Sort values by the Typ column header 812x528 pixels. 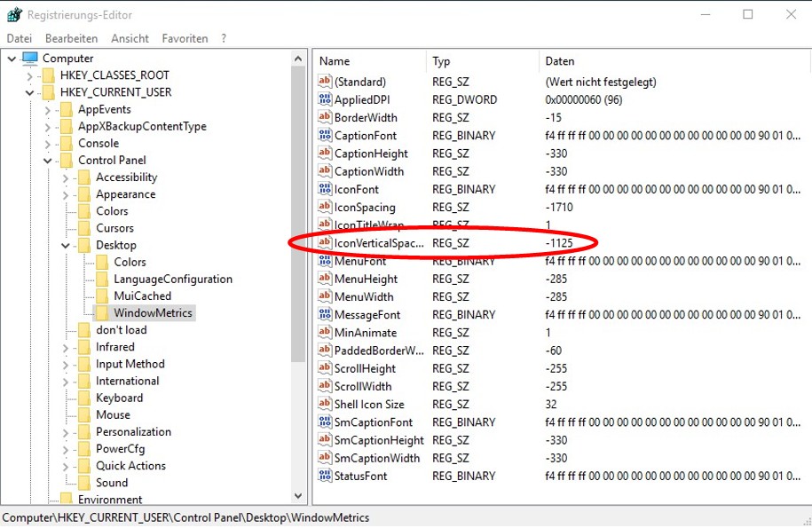tap(441, 61)
